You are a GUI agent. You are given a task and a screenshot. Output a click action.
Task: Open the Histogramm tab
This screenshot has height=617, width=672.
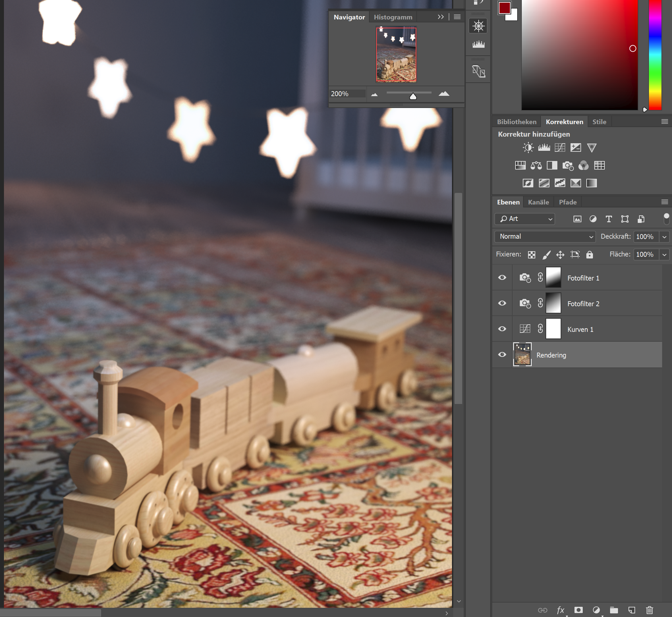coord(393,17)
